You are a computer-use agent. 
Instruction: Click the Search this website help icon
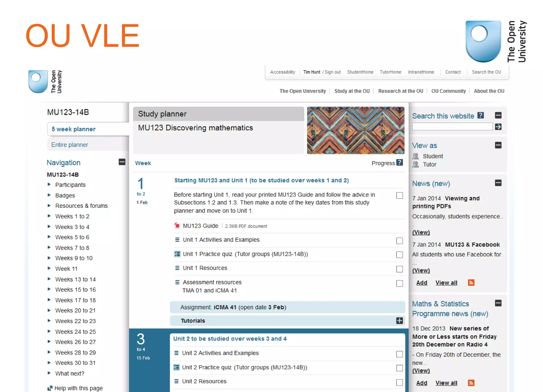[480, 116]
